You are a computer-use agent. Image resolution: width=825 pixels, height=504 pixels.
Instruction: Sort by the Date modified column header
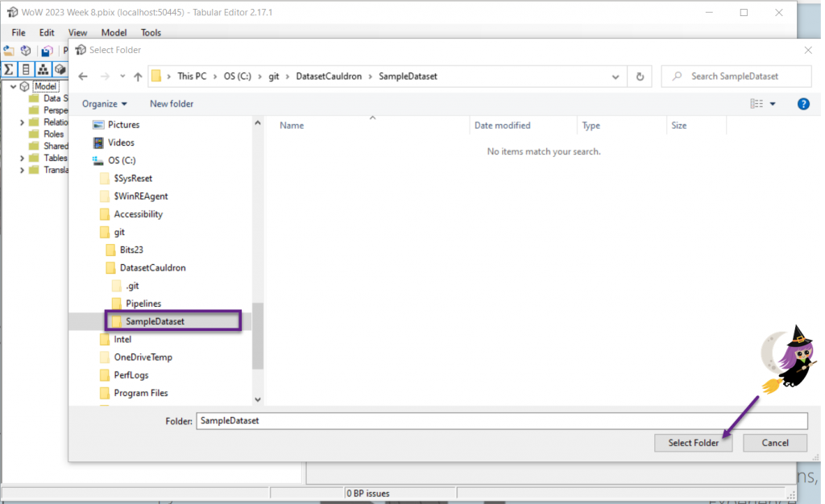[x=503, y=125]
